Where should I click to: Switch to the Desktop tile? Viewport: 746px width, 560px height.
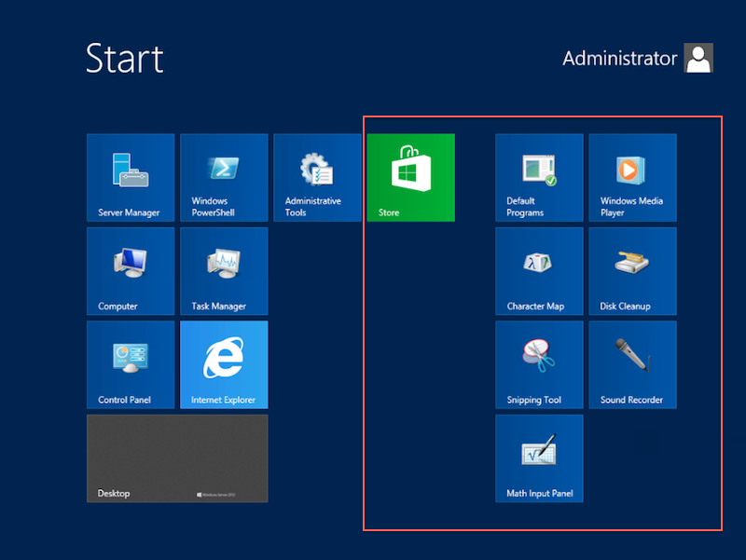point(177,458)
